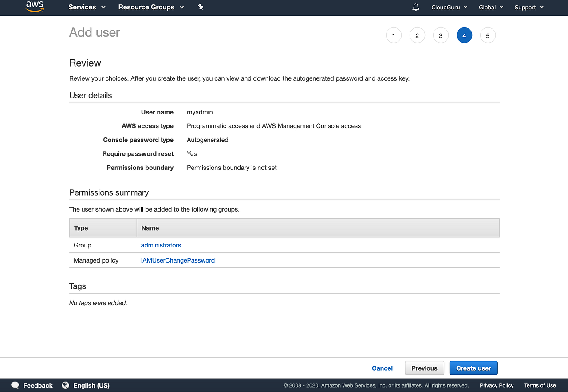
Task: Go to wizard step 3 circle
Action: point(441,35)
